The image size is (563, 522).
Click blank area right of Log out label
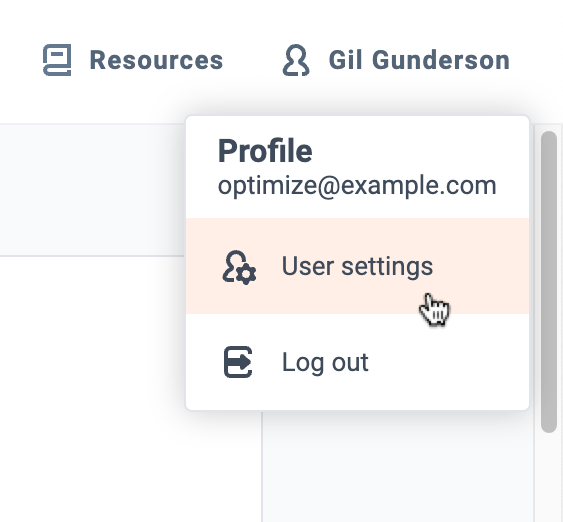click(x=449, y=362)
